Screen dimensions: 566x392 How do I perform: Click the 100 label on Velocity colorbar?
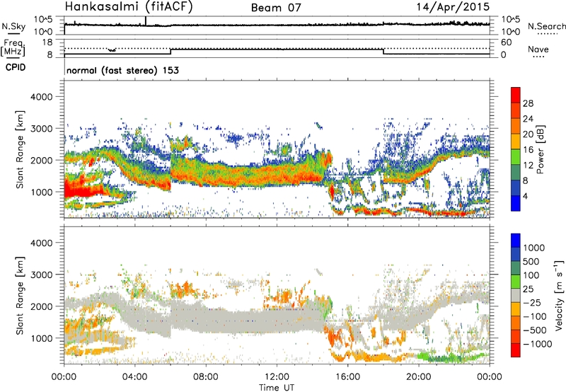[531, 275]
